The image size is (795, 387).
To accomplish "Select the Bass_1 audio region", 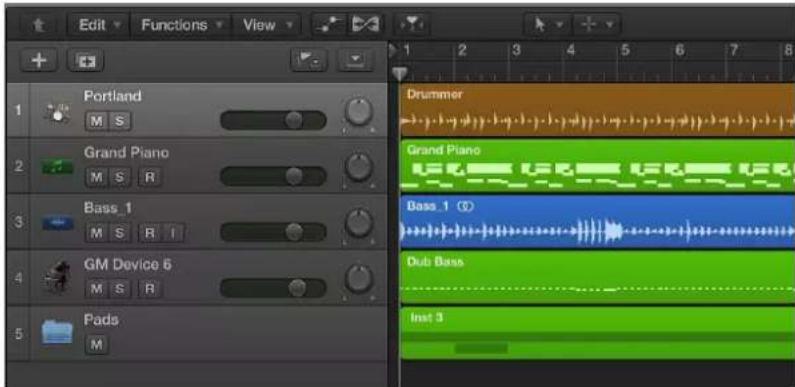I will [597, 222].
